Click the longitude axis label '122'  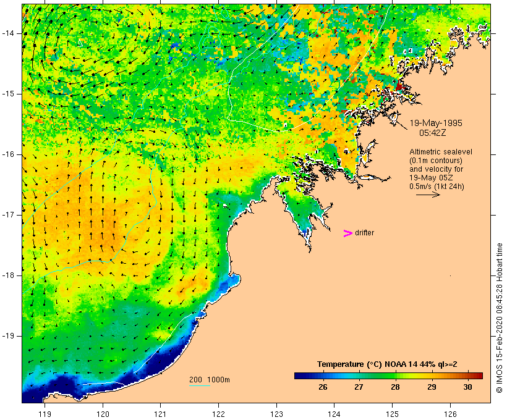[x=219, y=414]
